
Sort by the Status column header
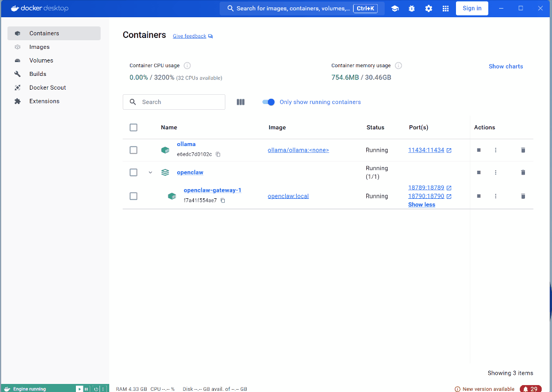click(375, 128)
